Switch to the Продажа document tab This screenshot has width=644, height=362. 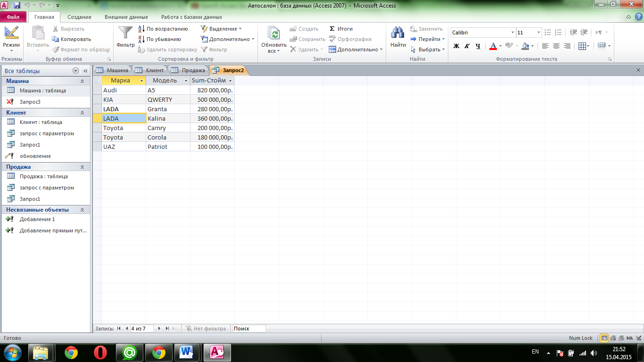(x=189, y=70)
